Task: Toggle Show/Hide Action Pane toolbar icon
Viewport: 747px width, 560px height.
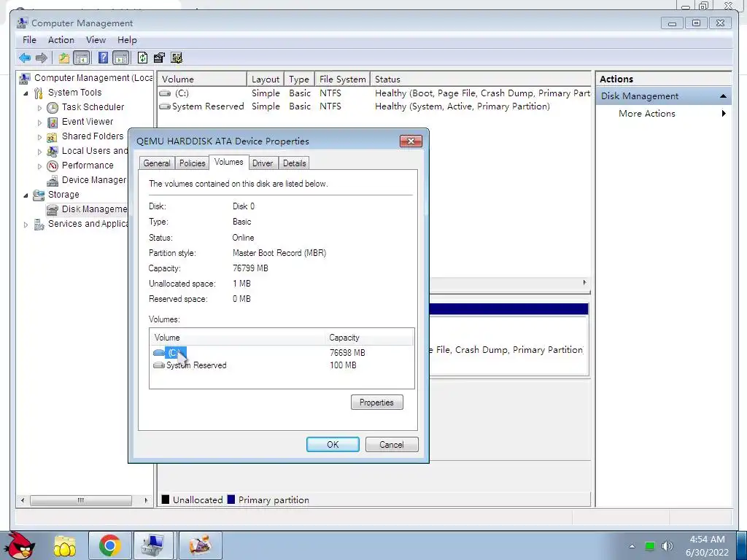Action: (121, 58)
